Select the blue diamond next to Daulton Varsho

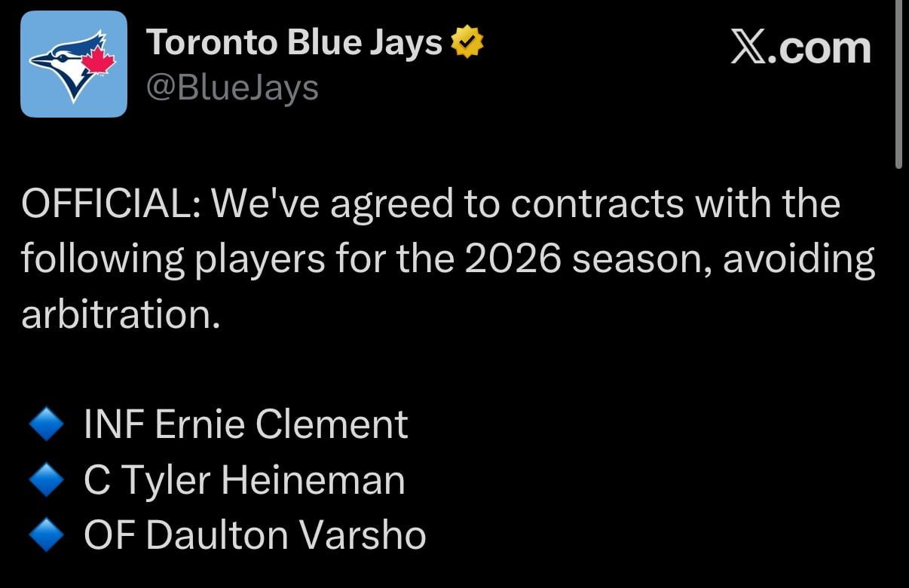[46, 534]
